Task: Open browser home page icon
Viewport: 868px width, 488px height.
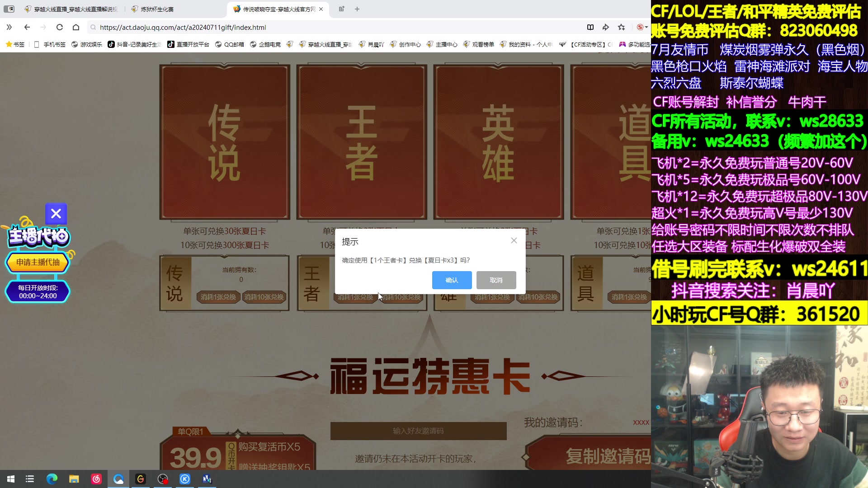Action: (76, 27)
